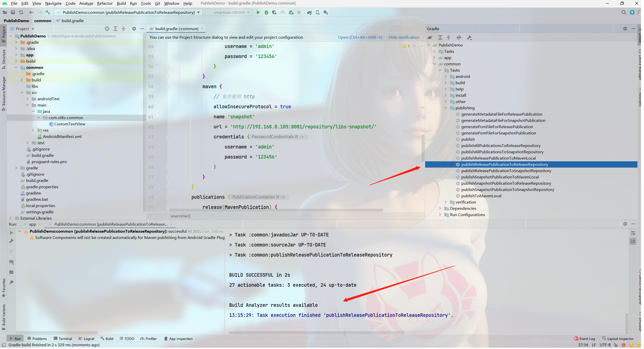Expand verification tasks in Gradle panel
Image resolution: width=644 pixels, height=349 pixels.
click(446, 202)
